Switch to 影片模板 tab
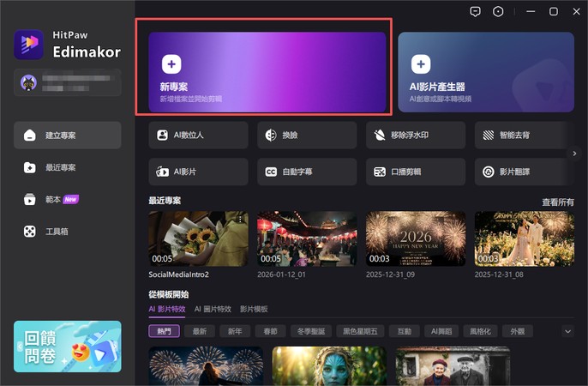 pyautogui.click(x=254, y=309)
